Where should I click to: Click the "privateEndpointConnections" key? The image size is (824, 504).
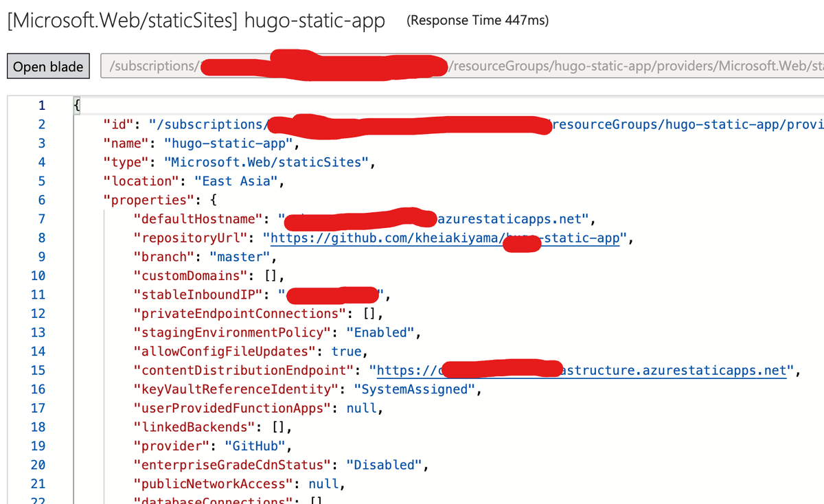[x=239, y=313]
